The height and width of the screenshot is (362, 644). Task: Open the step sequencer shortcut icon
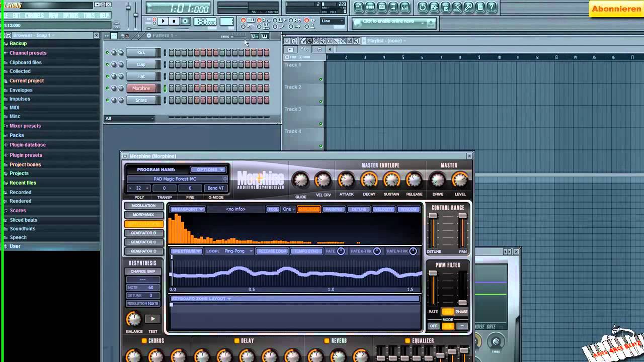370,7
